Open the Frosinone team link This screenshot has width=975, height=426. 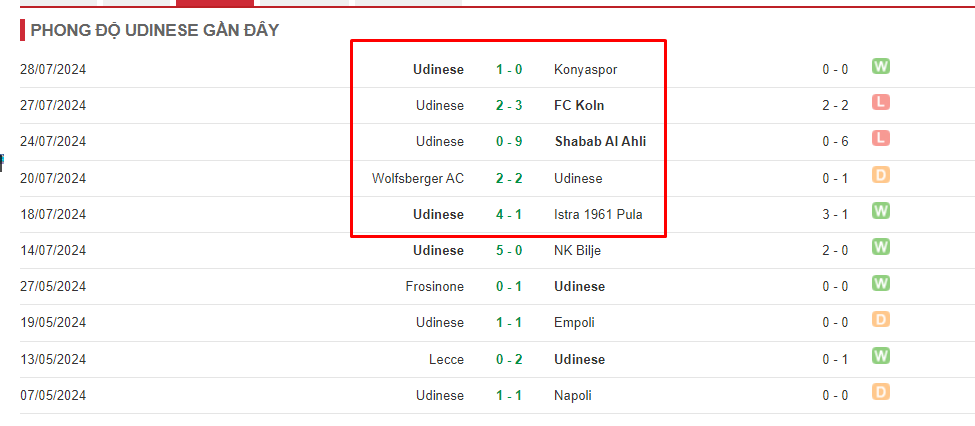tap(435, 287)
